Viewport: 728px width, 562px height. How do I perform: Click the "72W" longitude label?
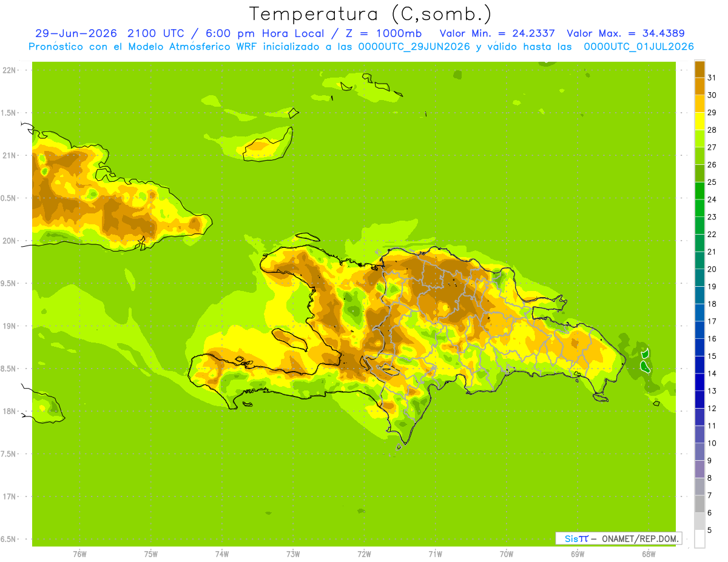[x=364, y=554]
